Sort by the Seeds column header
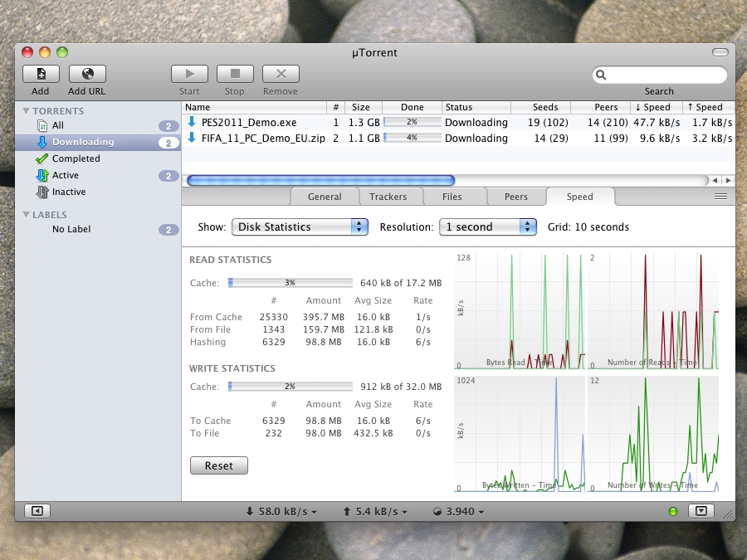The width and height of the screenshot is (747, 560). coord(540,107)
